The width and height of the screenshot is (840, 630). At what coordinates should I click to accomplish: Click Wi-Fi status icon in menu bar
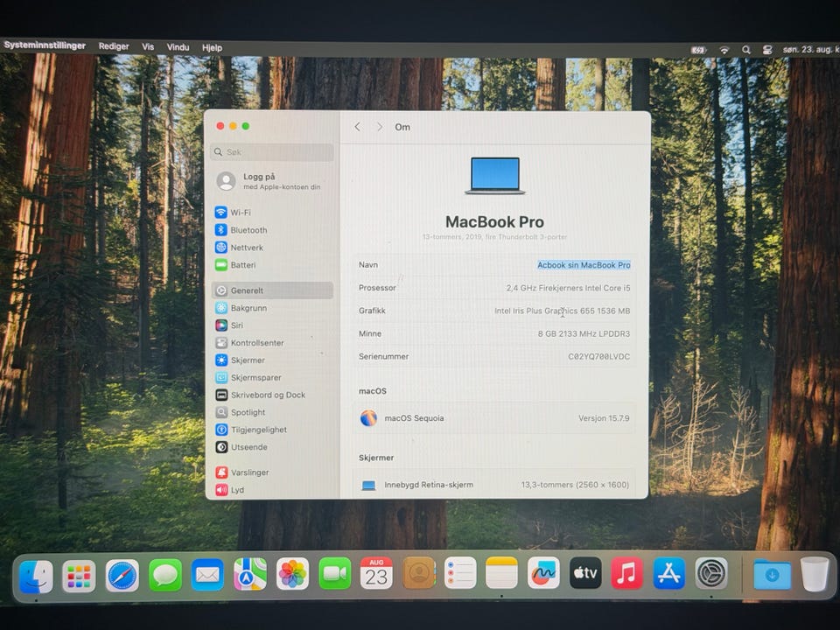[724, 50]
